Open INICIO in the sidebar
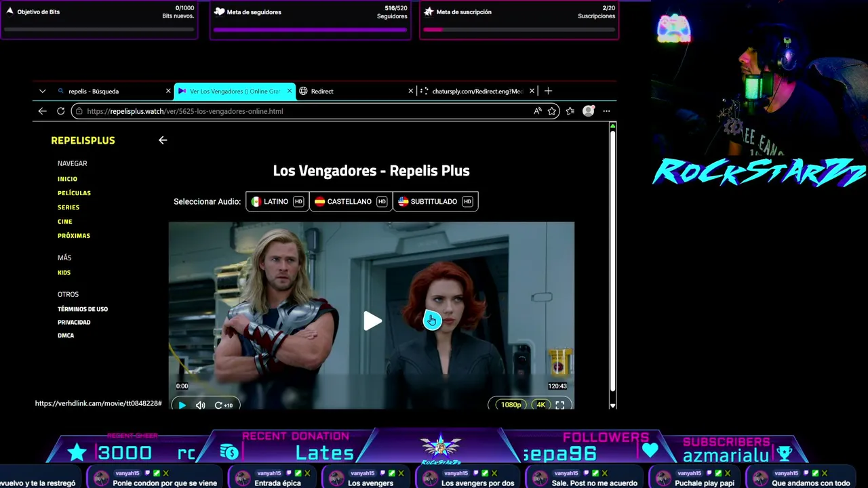 [67, 179]
